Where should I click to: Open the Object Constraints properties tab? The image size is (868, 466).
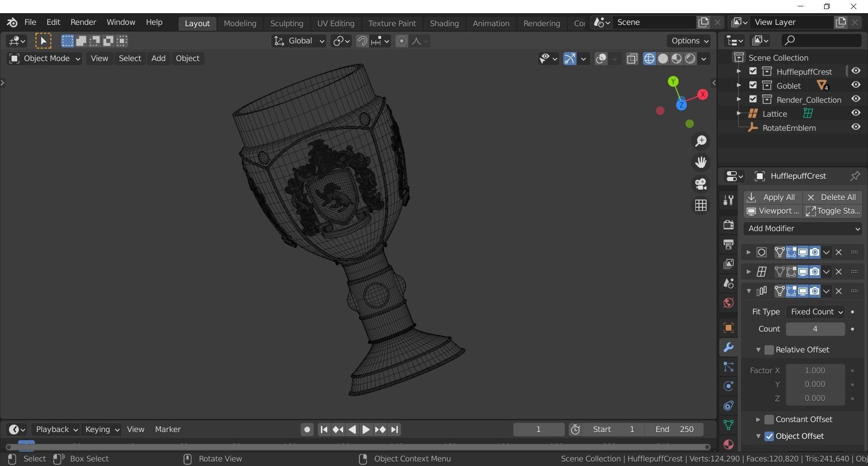click(x=728, y=405)
